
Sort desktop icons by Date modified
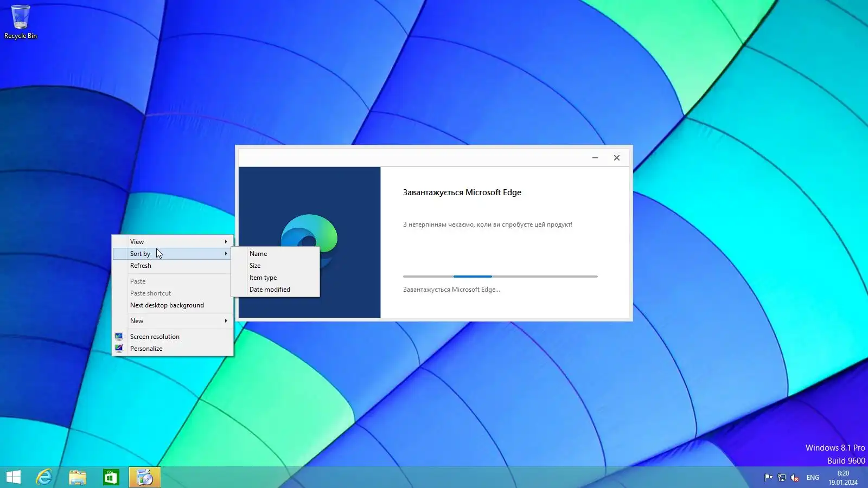click(x=276, y=290)
